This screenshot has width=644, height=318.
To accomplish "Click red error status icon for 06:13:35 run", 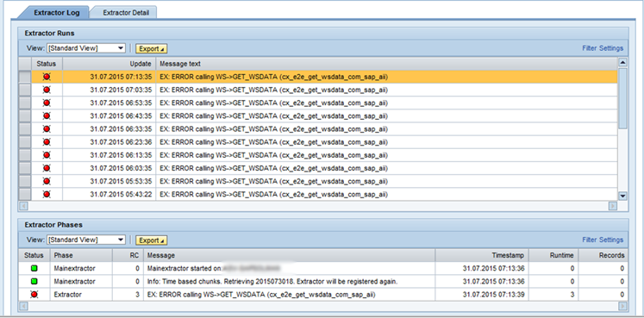I will (47, 155).
